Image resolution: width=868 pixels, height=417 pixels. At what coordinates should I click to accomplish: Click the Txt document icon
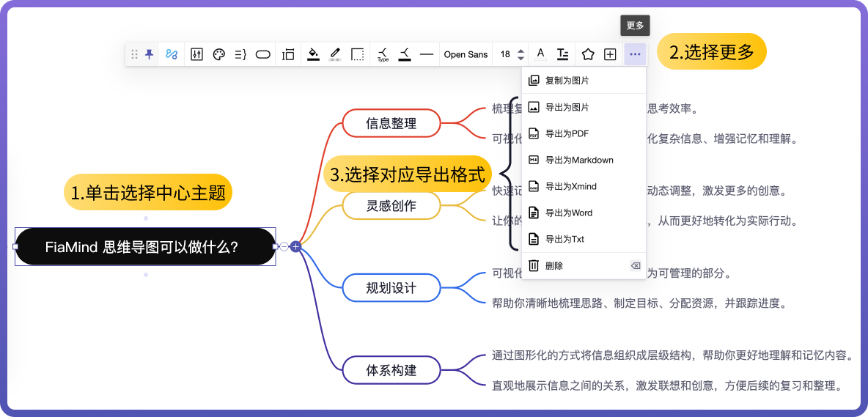pyautogui.click(x=534, y=239)
